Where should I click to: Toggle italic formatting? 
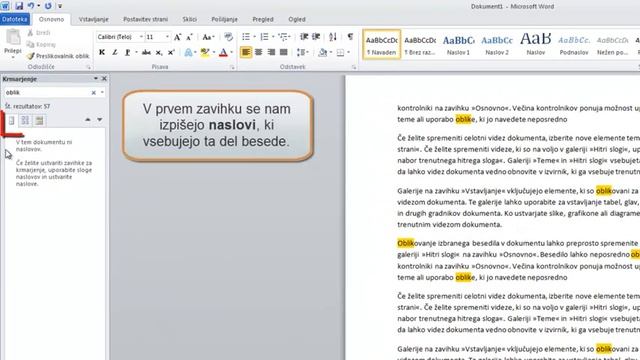(x=115, y=52)
